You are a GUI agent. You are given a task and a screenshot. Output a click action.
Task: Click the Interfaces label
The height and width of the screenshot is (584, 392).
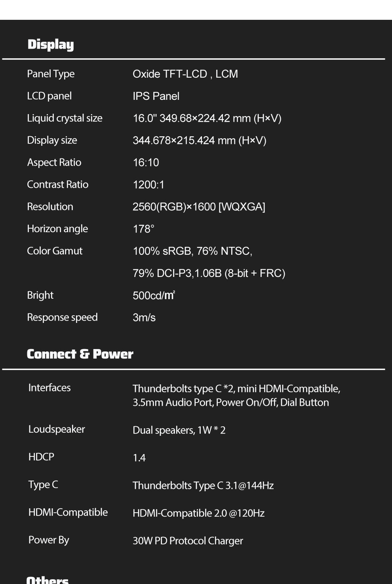[x=49, y=388]
